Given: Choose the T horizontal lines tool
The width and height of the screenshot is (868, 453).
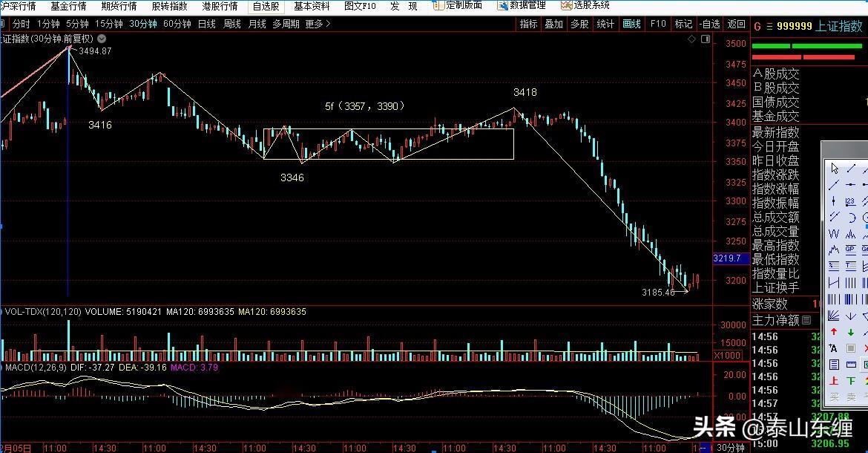Looking at the screenshot, I should click(850, 266).
